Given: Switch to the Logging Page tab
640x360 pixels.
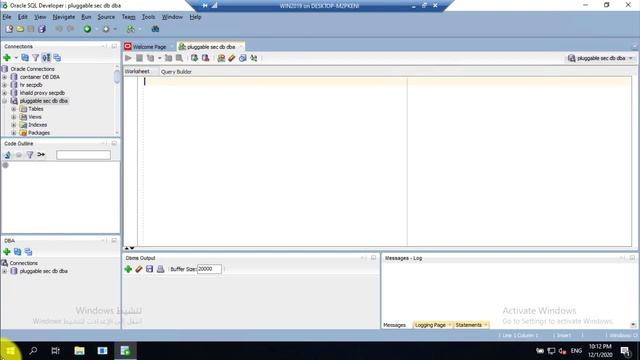Looking at the screenshot, I should pos(430,325).
